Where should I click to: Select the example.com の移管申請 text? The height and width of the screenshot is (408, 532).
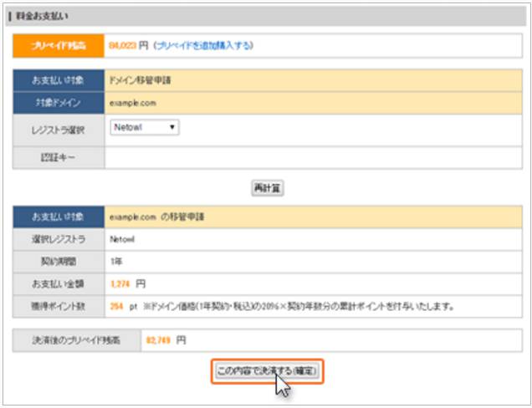[156, 217]
